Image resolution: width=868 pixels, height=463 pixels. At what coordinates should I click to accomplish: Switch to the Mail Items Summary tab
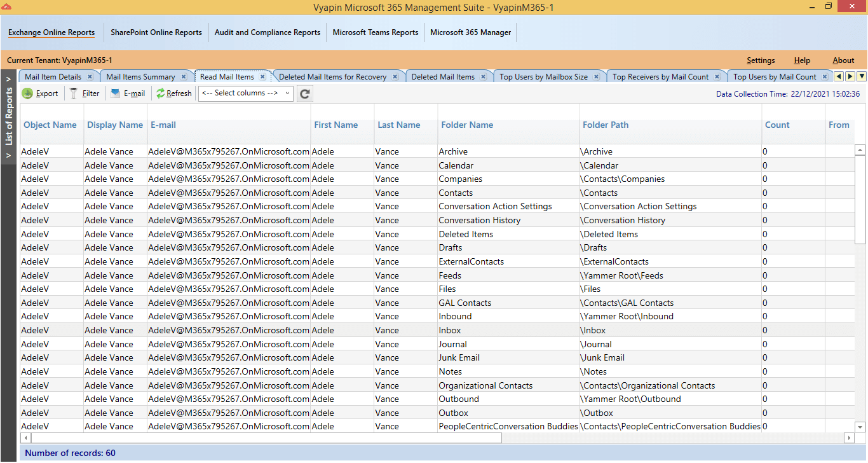point(140,77)
